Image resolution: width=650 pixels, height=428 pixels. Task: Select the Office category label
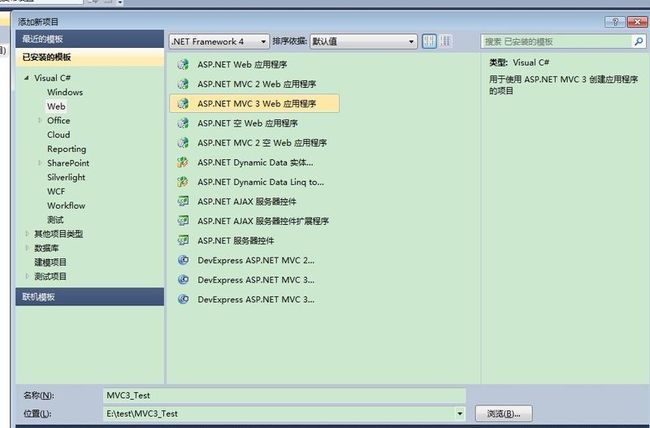(x=58, y=120)
